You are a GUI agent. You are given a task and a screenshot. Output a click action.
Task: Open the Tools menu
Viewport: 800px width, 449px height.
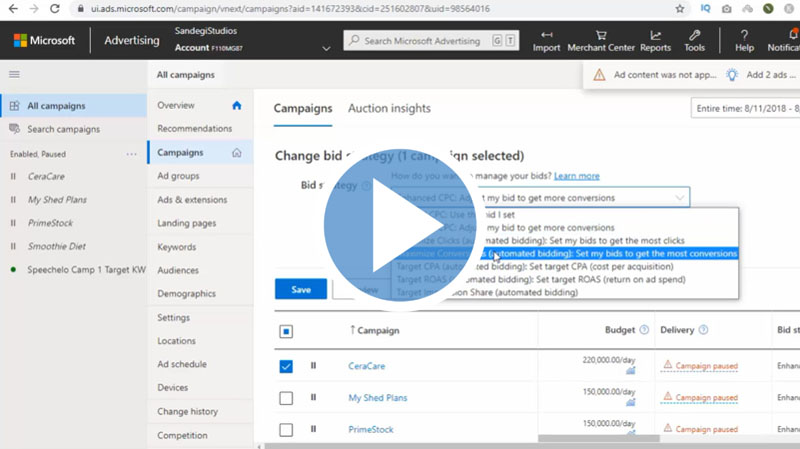pos(694,41)
